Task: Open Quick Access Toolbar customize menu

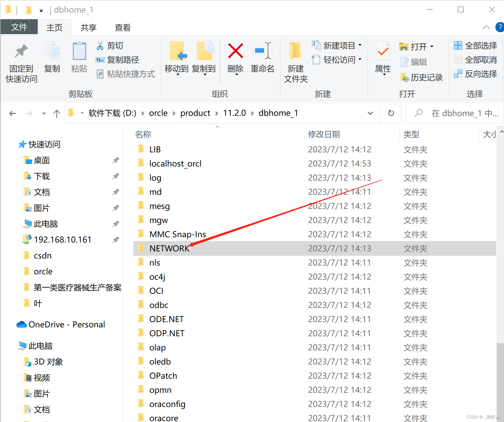Action: pyautogui.click(x=41, y=11)
